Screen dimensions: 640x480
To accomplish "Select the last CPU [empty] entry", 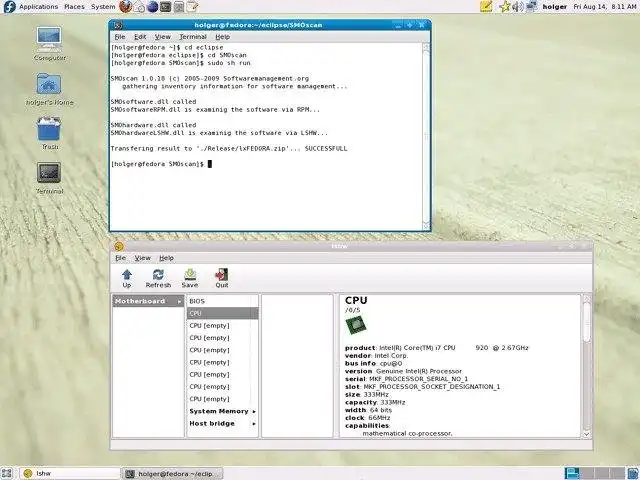I will click(x=222, y=399).
